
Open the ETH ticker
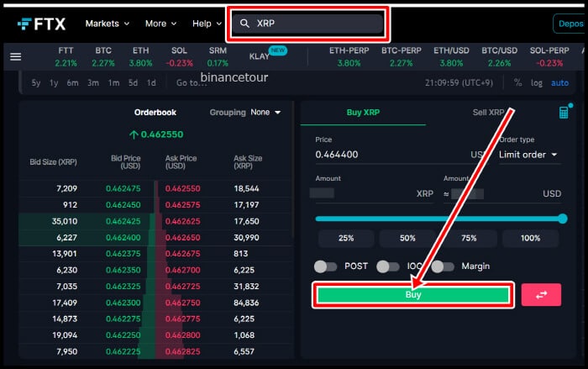(x=140, y=56)
